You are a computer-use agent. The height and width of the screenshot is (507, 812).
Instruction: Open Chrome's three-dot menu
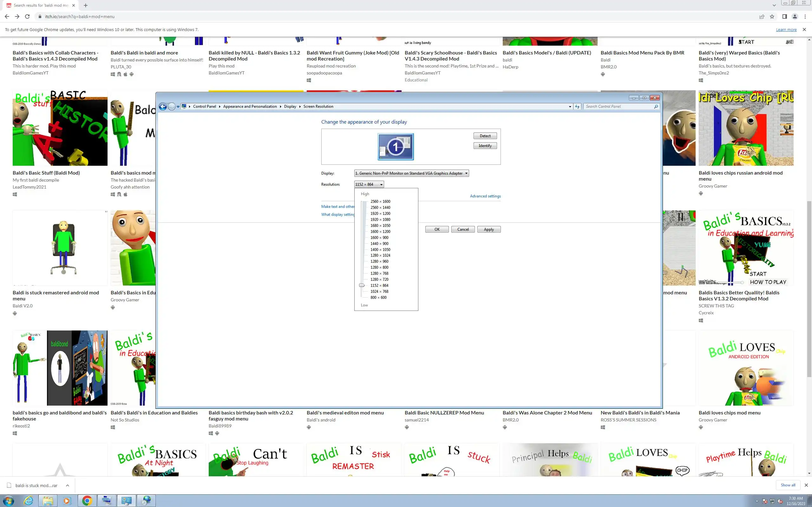805,16
